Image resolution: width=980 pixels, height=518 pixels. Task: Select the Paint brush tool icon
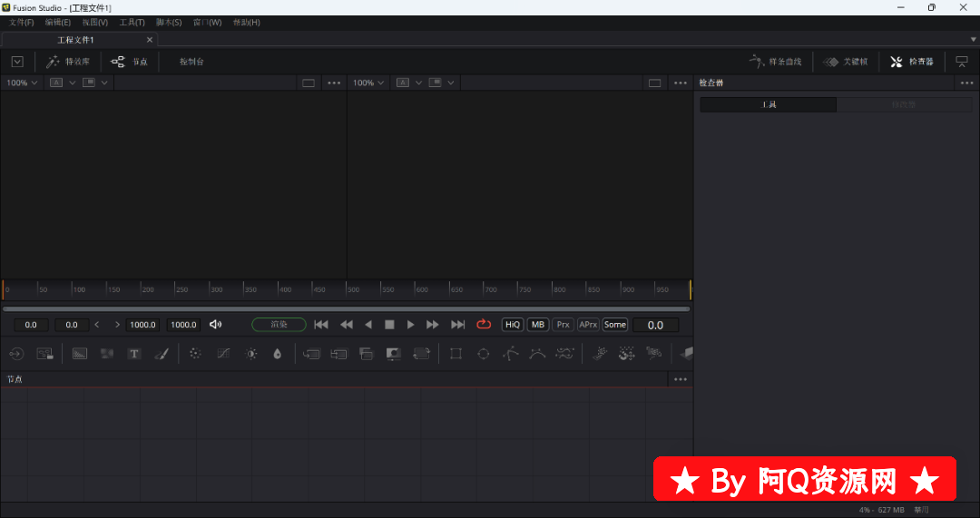[x=162, y=354]
